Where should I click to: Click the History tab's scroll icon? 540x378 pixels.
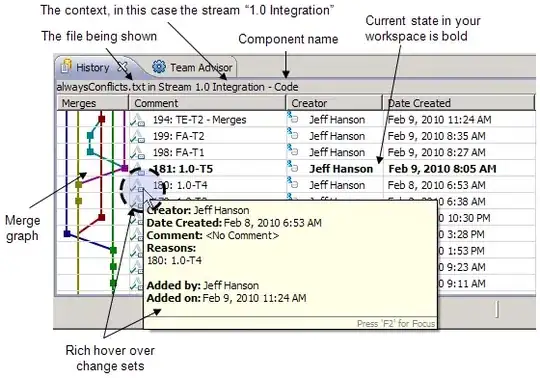click(x=66, y=66)
